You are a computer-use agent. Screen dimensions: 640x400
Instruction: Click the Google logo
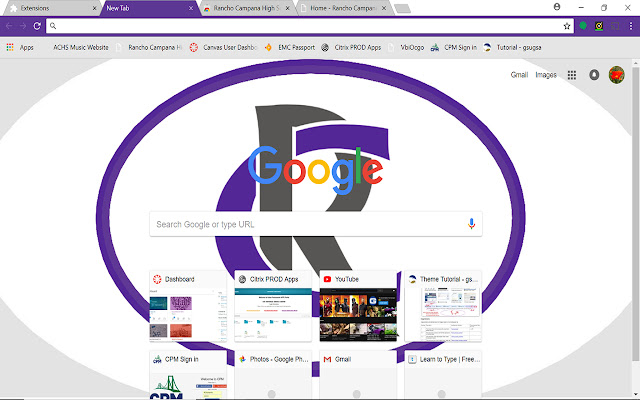315,169
